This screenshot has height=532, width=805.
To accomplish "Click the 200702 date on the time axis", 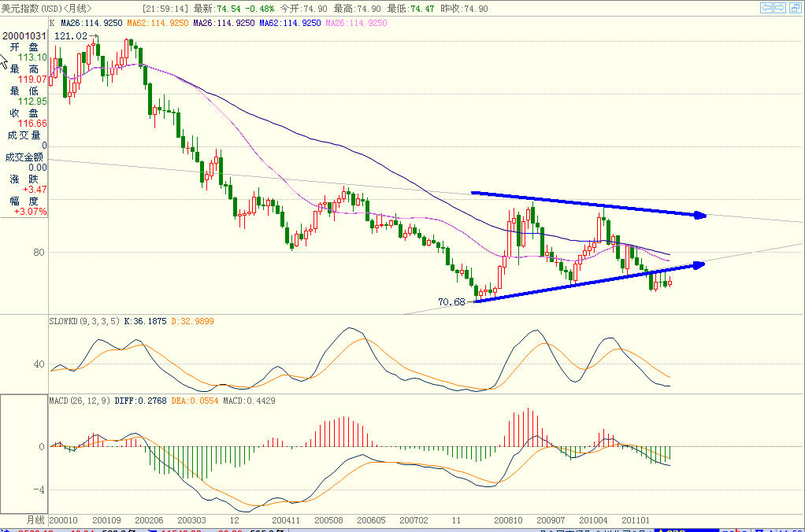I will tap(414, 520).
